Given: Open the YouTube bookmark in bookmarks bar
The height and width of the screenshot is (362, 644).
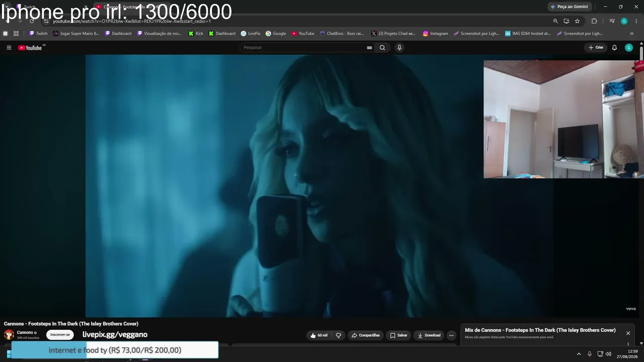Looking at the screenshot, I should pyautogui.click(x=303, y=34).
